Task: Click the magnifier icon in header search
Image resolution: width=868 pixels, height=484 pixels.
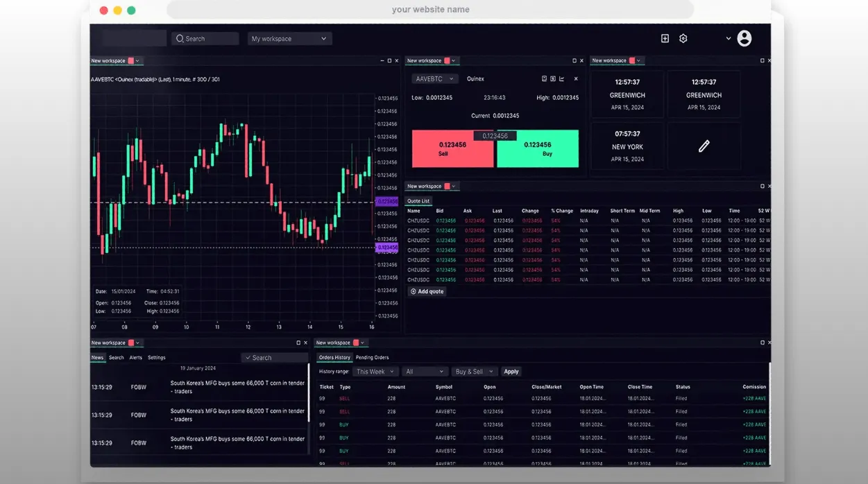Action: (x=180, y=39)
